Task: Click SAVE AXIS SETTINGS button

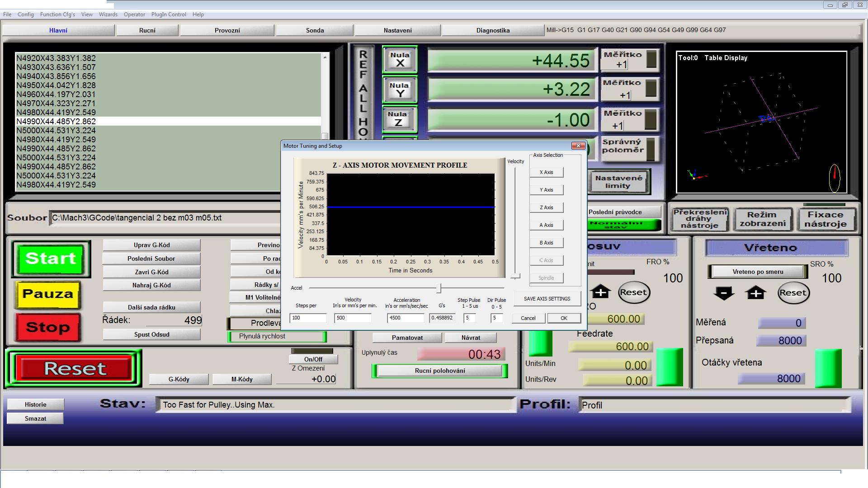Action: [x=547, y=299]
